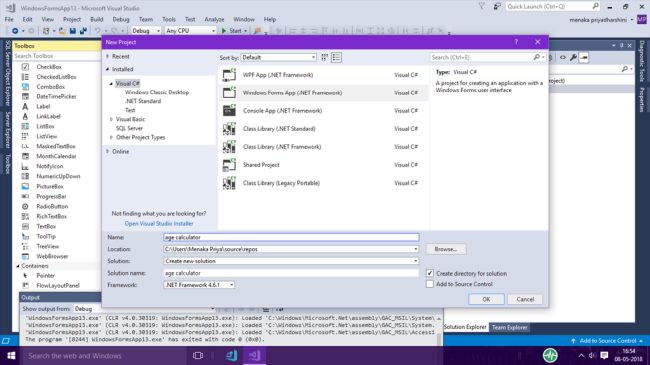
Task: Switch template view to small icons
Action: 325,57
